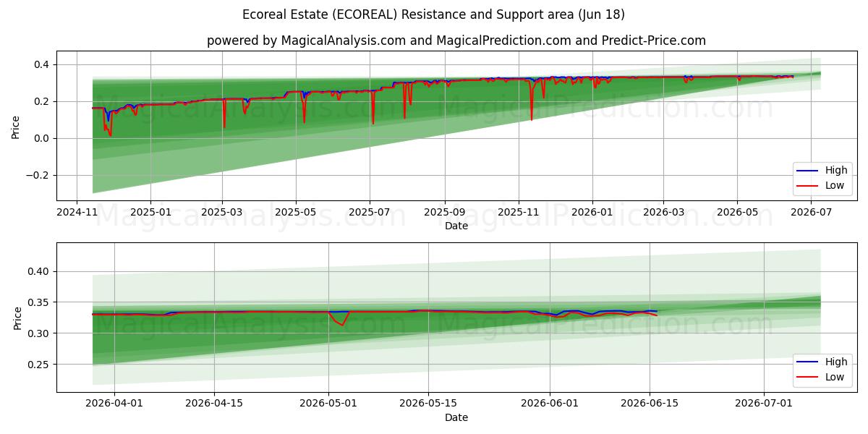Click the '2025-07' tick on the upper date axis
868x434 pixels.
[370, 213]
